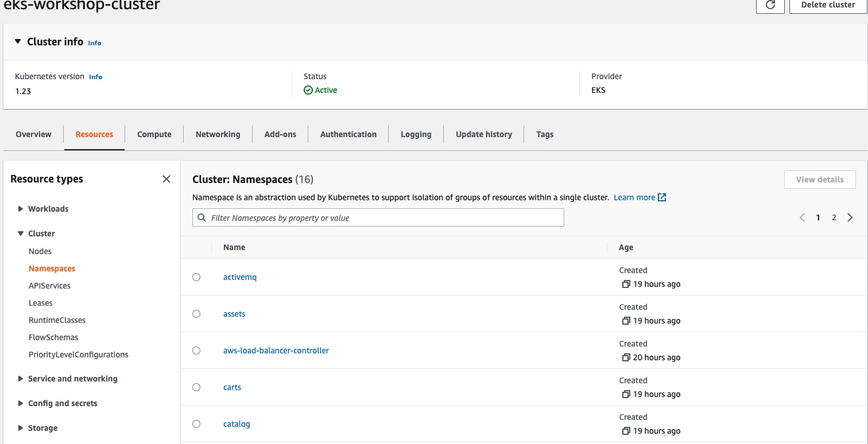Open the aws-load-balancer-controller namespace link

tap(276, 350)
